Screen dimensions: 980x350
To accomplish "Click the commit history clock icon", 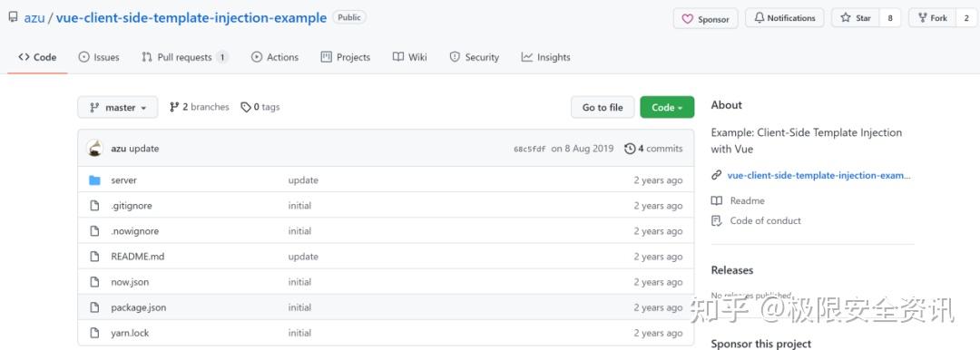I will (x=630, y=149).
